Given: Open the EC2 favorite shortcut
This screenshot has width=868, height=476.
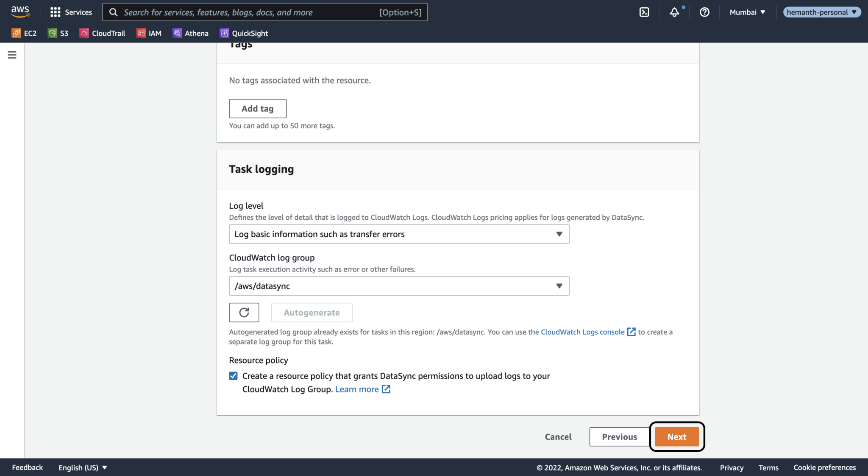Looking at the screenshot, I should pyautogui.click(x=24, y=33).
